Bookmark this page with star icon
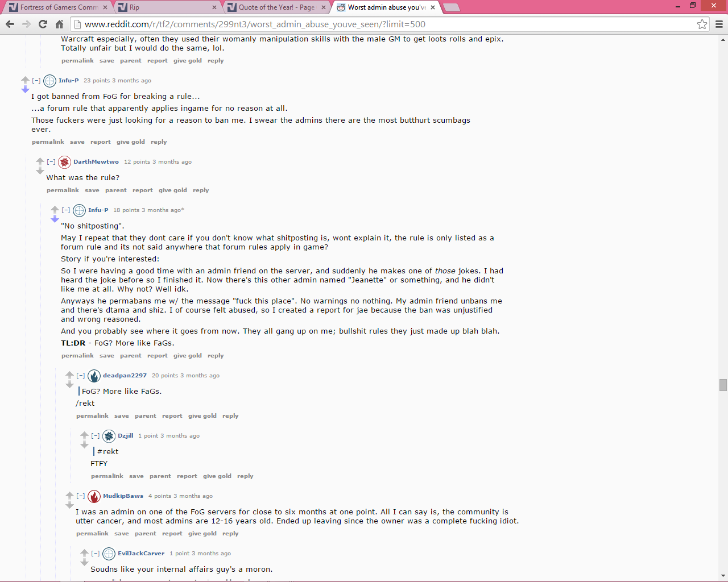The width and height of the screenshot is (728, 582). [702, 24]
